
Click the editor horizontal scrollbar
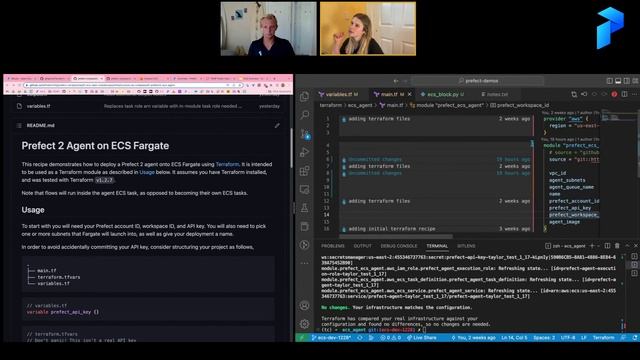[x=396, y=236]
